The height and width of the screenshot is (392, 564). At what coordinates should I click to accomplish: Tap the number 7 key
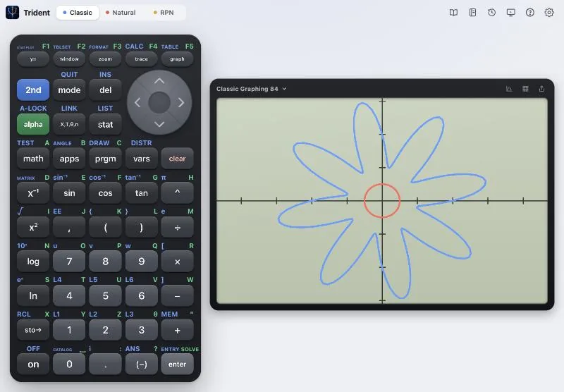pyautogui.click(x=69, y=262)
